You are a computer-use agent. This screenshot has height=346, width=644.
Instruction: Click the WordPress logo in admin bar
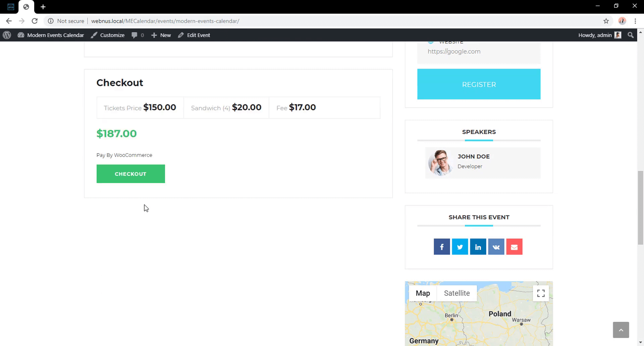pos(7,35)
